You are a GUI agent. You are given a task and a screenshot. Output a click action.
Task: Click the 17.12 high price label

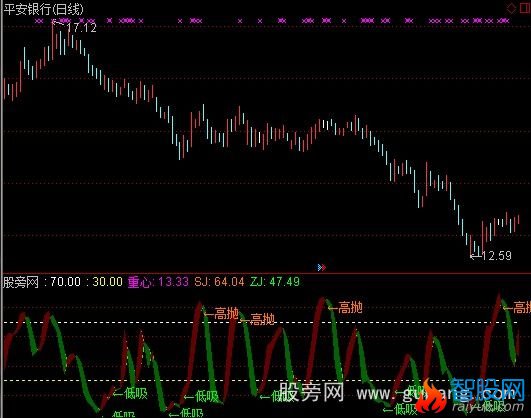point(82,27)
